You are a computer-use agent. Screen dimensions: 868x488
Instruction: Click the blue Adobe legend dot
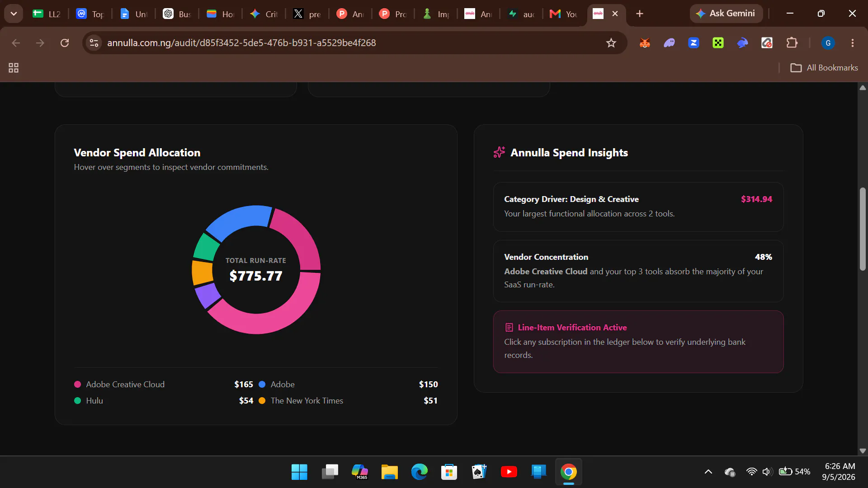(x=262, y=385)
